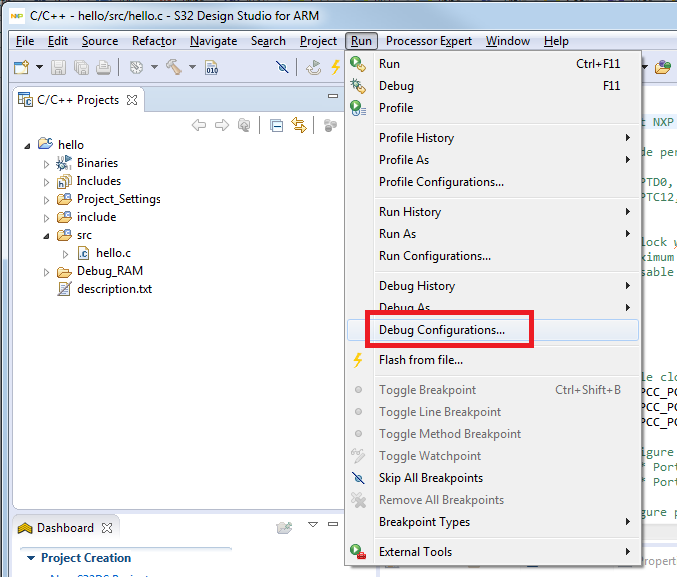Collapse the src folder node
The height and width of the screenshot is (577, 677).
tap(46, 236)
